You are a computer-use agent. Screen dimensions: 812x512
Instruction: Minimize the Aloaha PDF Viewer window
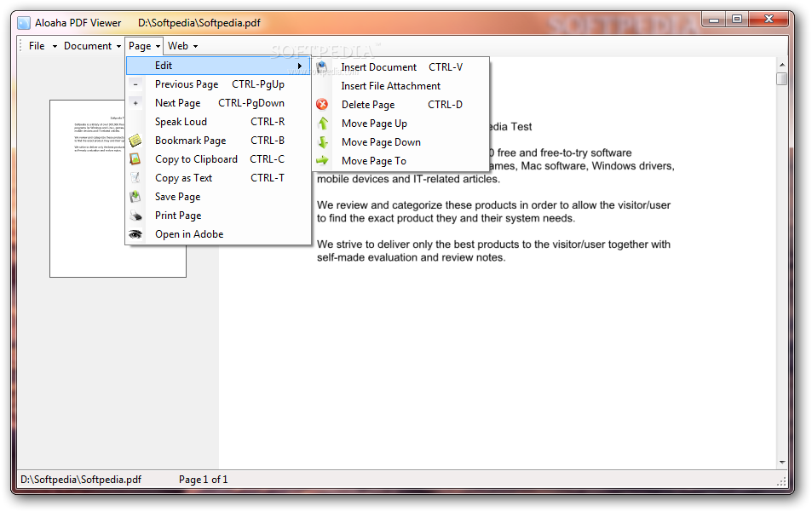[x=714, y=20]
